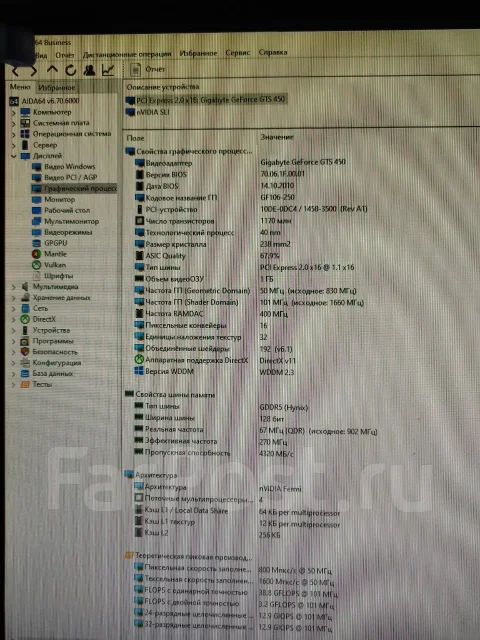The image size is (480, 640).
Task: Expand the Операционная система tree node
Action: [x=13, y=134]
